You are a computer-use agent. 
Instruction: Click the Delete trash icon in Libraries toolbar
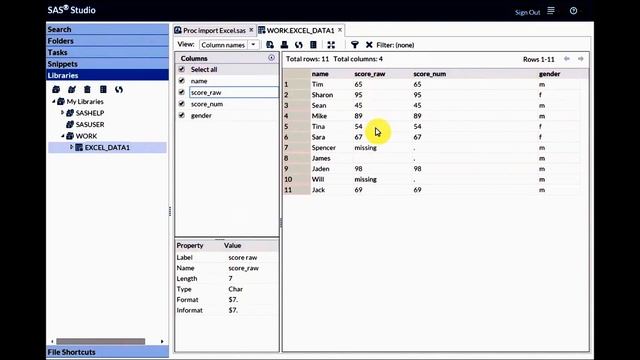coord(87,89)
